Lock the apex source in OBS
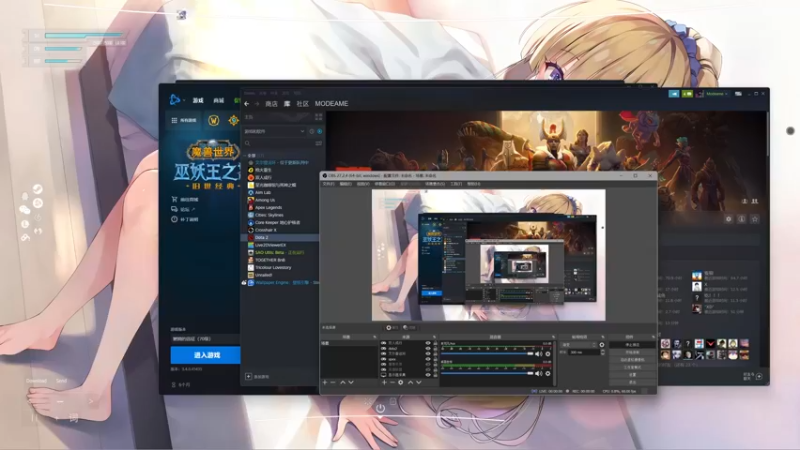800x450 pixels. click(435, 359)
